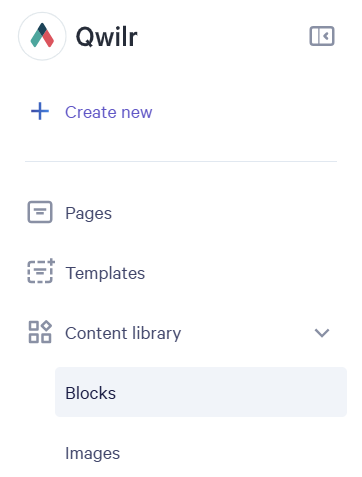362x477 pixels.
Task: Click the Images submenu text
Action: click(x=93, y=453)
